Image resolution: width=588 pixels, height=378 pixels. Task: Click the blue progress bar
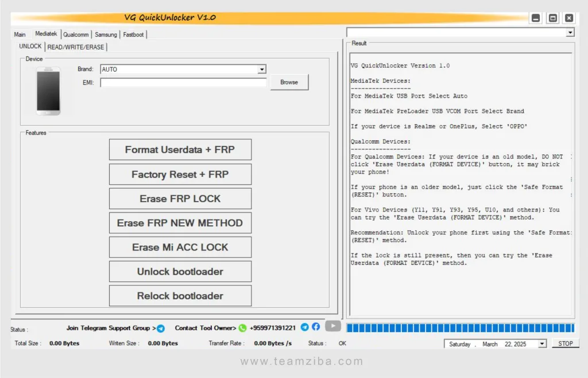tap(460, 328)
